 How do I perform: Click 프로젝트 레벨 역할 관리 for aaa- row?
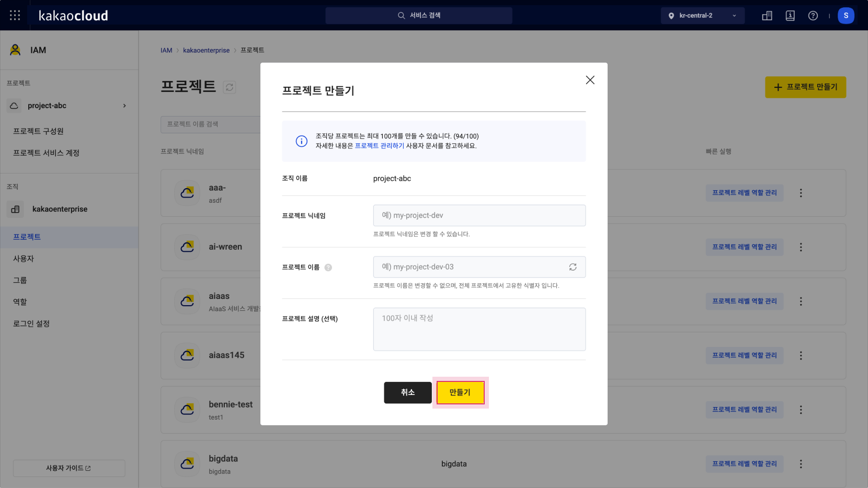(x=745, y=193)
